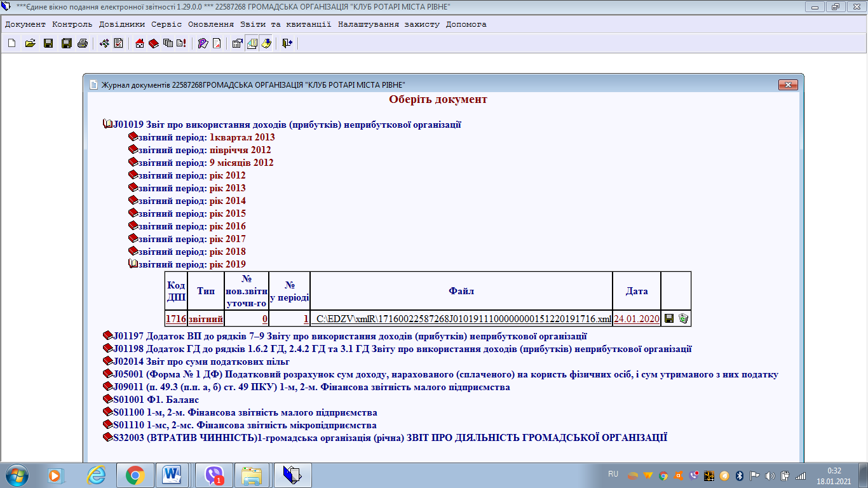Click the checklist with red checkmark icon
The image size is (868, 488).
point(118,43)
